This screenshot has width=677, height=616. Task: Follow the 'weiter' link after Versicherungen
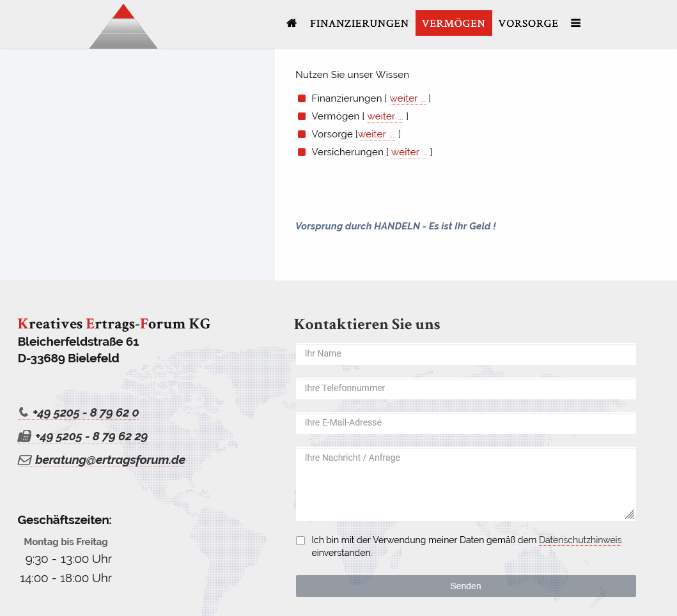point(409,152)
